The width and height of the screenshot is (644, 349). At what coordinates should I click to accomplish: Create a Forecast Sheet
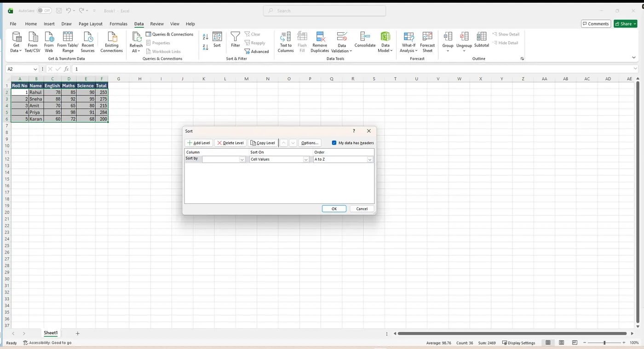pos(427,42)
